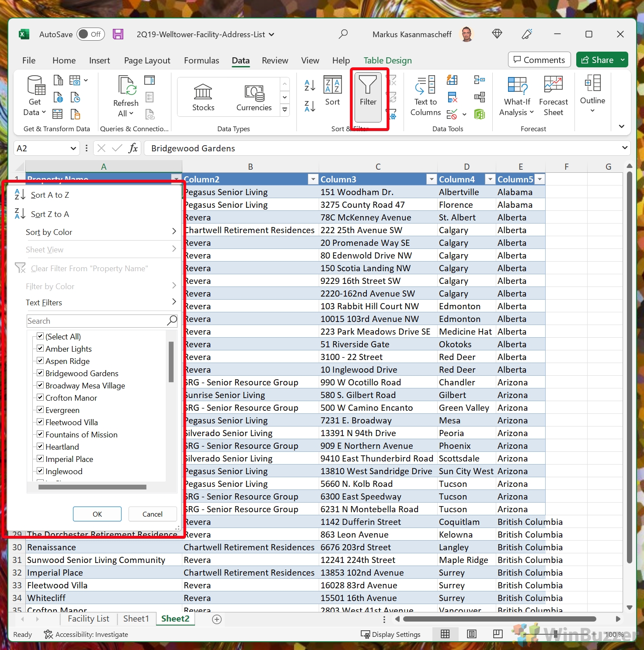The image size is (644, 650).
Task: Click the Filter funnel icon
Action: coord(368,85)
